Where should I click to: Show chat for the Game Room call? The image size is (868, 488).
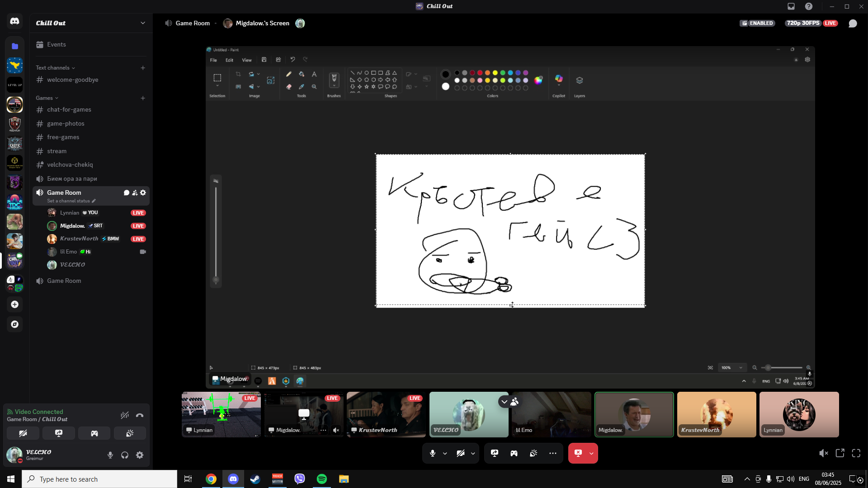coord(853,23)
